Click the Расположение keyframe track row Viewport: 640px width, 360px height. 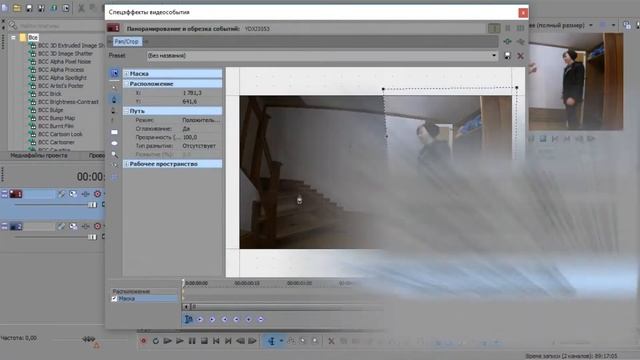pyautogui.click(x=144, y=291)
